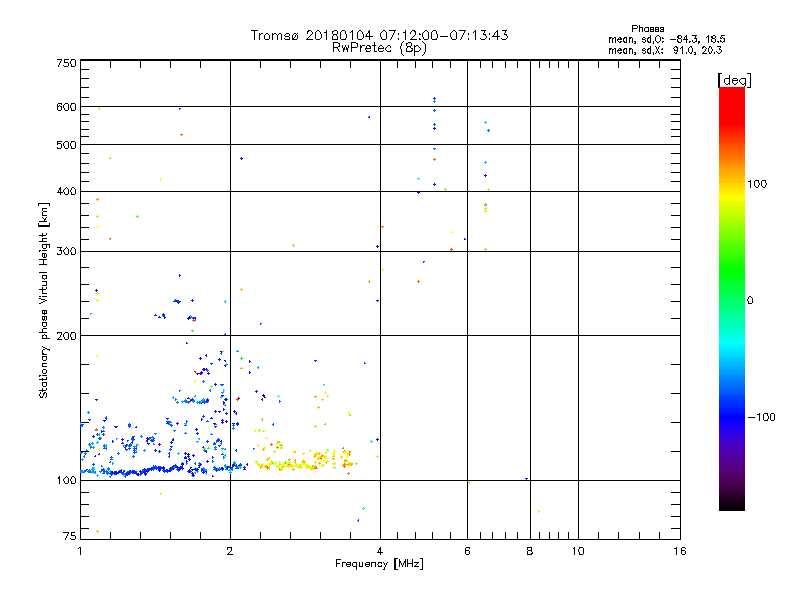Click the y-axis '400' tick label
The height and width of the screenshot is (600, 800).
(x=66, y=192)
